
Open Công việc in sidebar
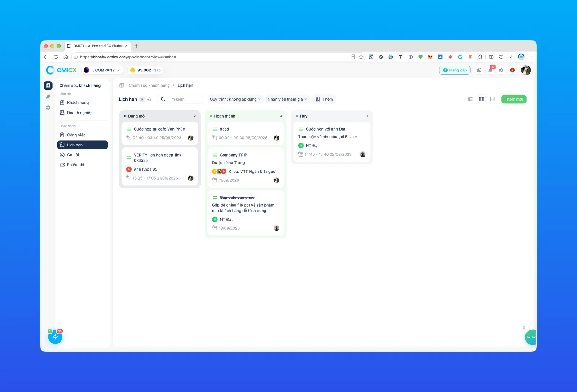(83, 135)
